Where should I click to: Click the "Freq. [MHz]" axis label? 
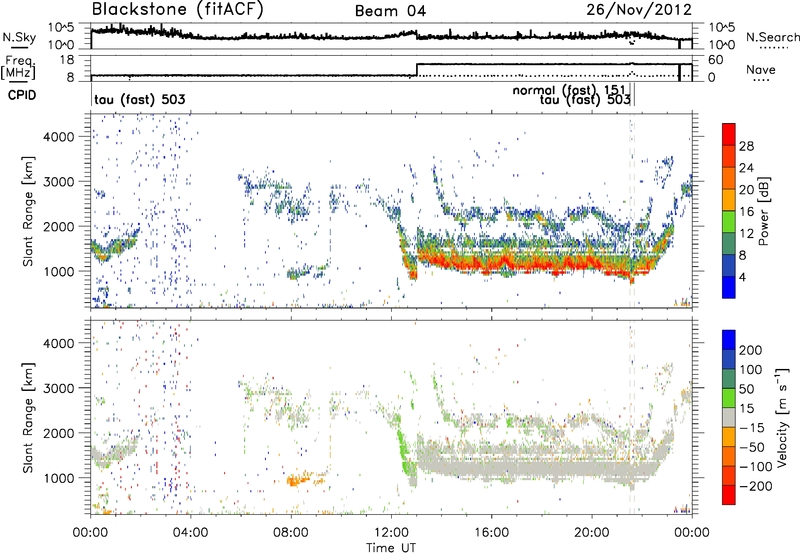tap(18, 67)
